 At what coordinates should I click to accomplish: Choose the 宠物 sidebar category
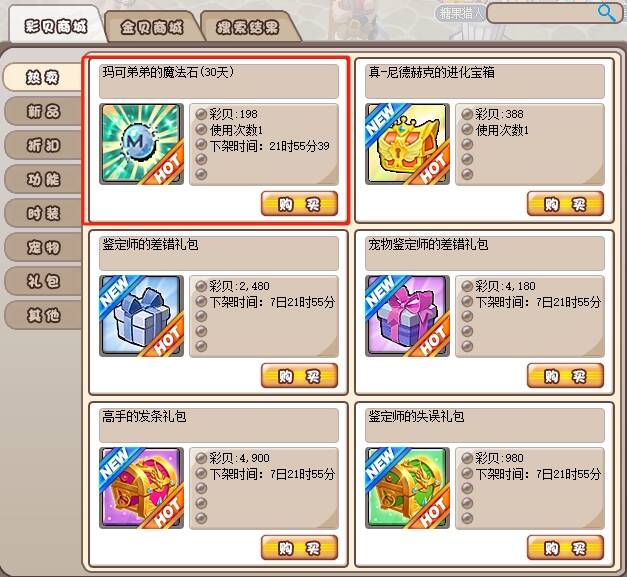[x=43, y=247]
